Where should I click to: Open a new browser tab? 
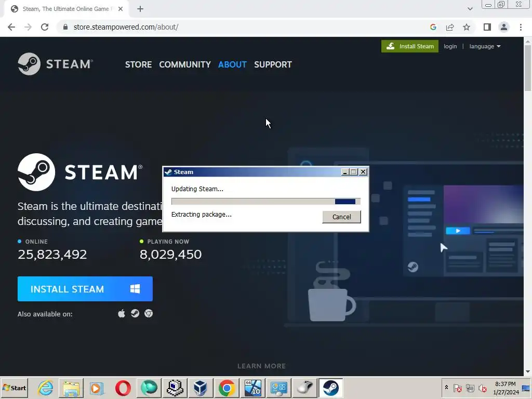coord(140,9)
